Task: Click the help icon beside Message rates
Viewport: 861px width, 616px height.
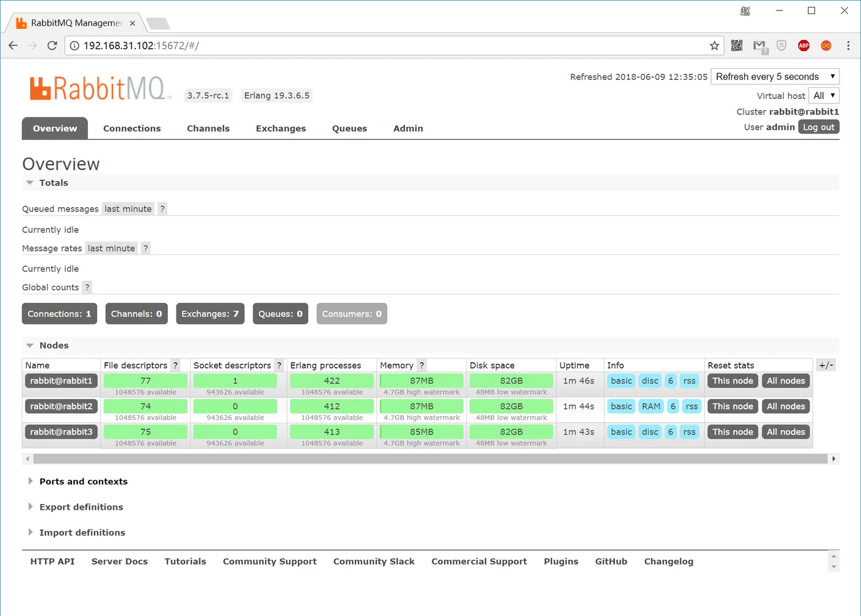Action: [146, 248]
